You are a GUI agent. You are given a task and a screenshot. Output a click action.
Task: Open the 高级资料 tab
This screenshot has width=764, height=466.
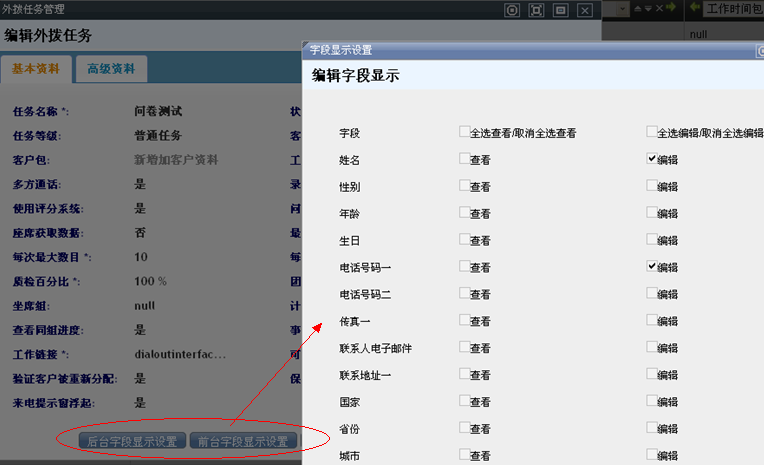tap(111, 69)
